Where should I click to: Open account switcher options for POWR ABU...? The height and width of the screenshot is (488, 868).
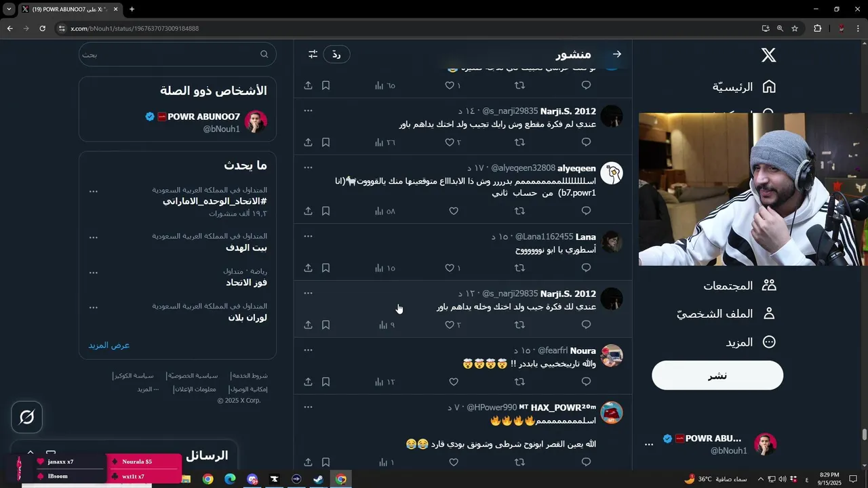649,445
